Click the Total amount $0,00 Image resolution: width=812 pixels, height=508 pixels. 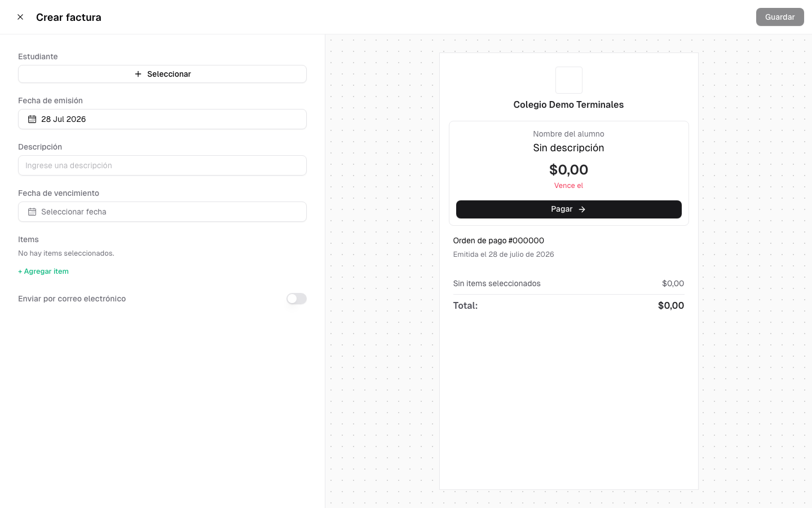coord(671,305)
